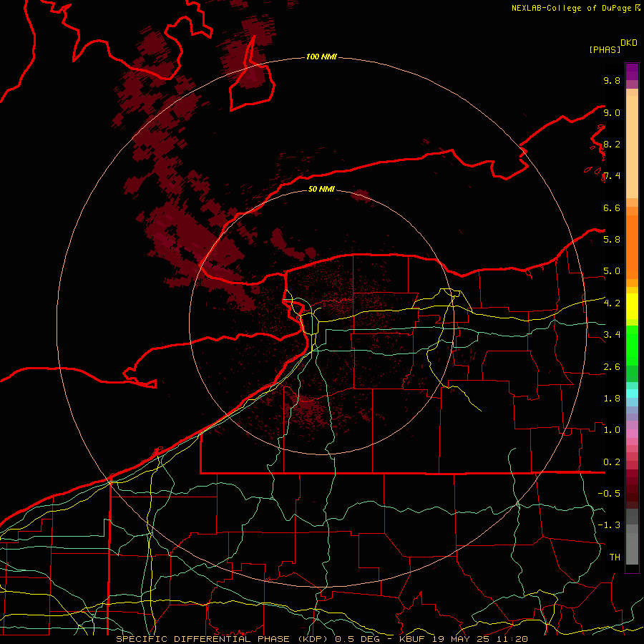Screen dimensions: 644x644
Task: Select the 5.8 scale value
Action: point(612,240)
